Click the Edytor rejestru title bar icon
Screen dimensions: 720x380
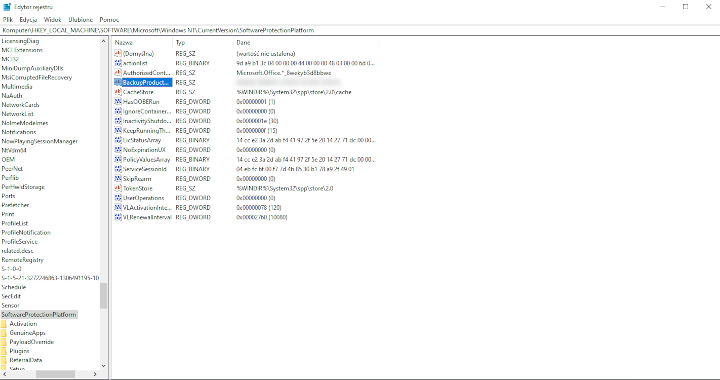[6, 7]
